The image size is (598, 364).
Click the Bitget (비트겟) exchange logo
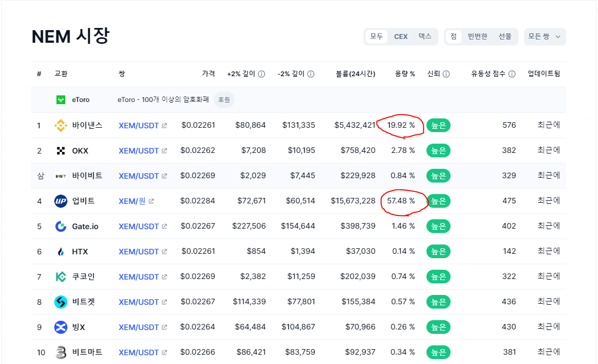pos(61,302)
